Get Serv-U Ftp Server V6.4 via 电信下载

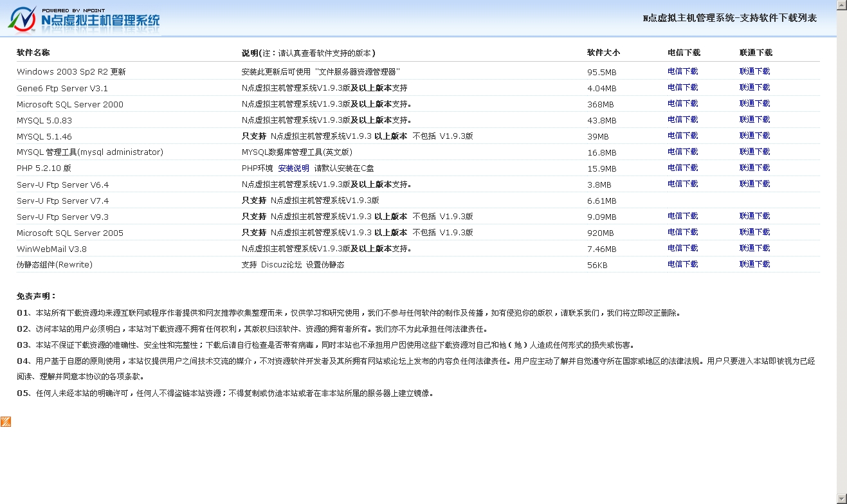pyautogui.click(x=682, y=184)
